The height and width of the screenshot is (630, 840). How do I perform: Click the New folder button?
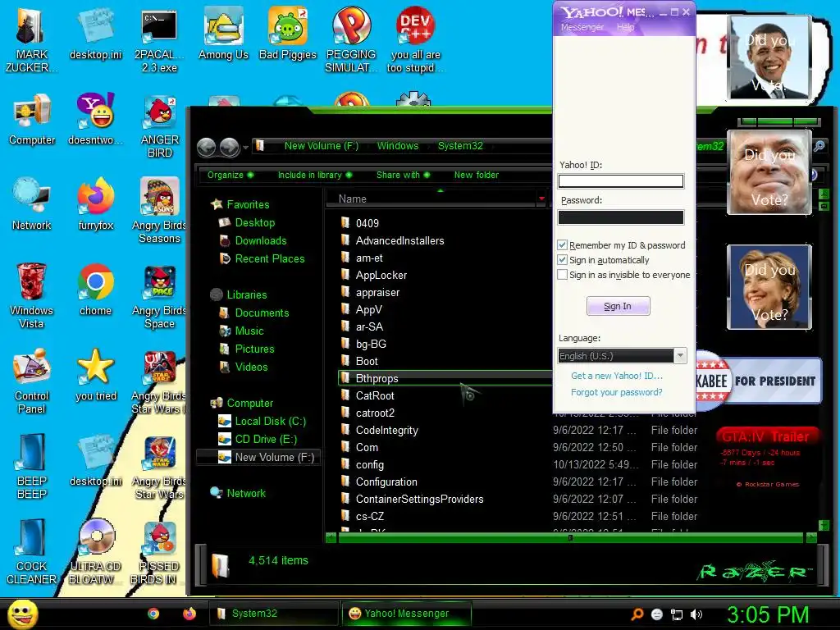[477, 176]
